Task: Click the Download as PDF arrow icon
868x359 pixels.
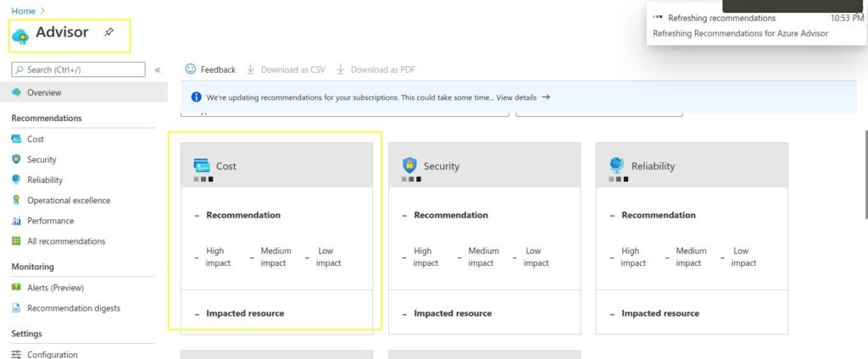Action: 341,69
